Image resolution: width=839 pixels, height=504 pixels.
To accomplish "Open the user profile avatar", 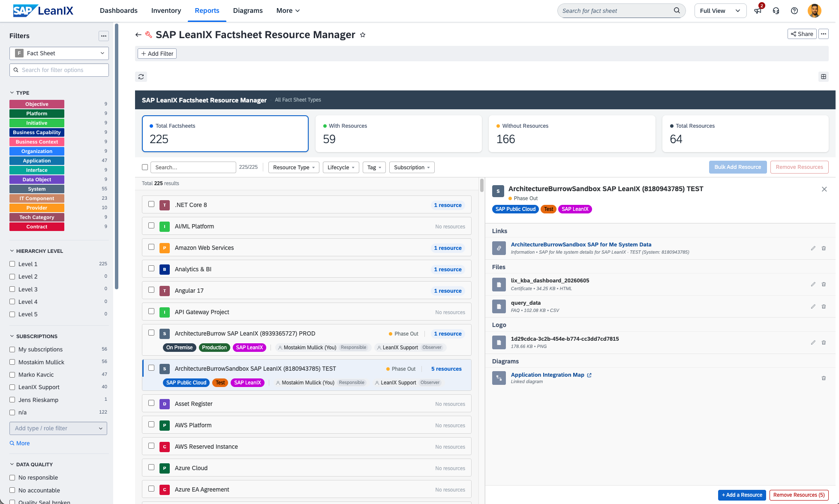I will point(815,11).
